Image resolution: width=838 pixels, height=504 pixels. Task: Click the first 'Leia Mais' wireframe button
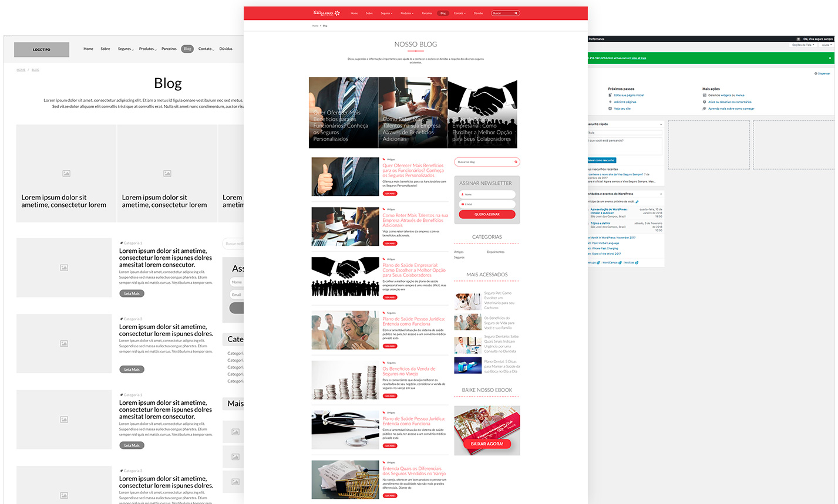(132, 293)
